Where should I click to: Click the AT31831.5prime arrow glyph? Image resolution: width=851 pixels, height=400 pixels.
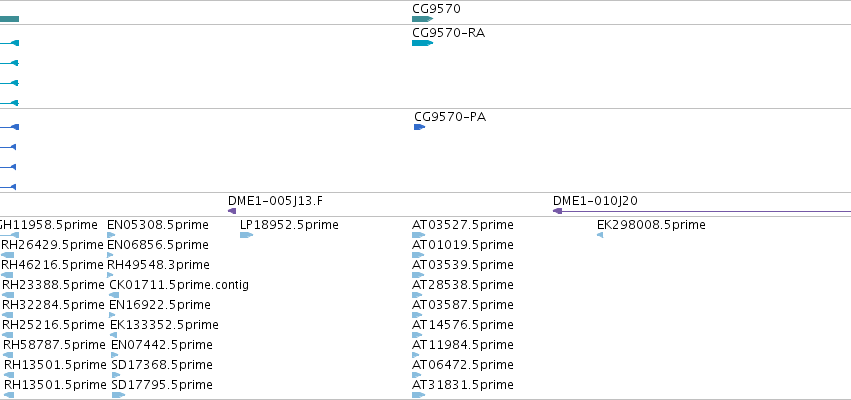[418, 395]
